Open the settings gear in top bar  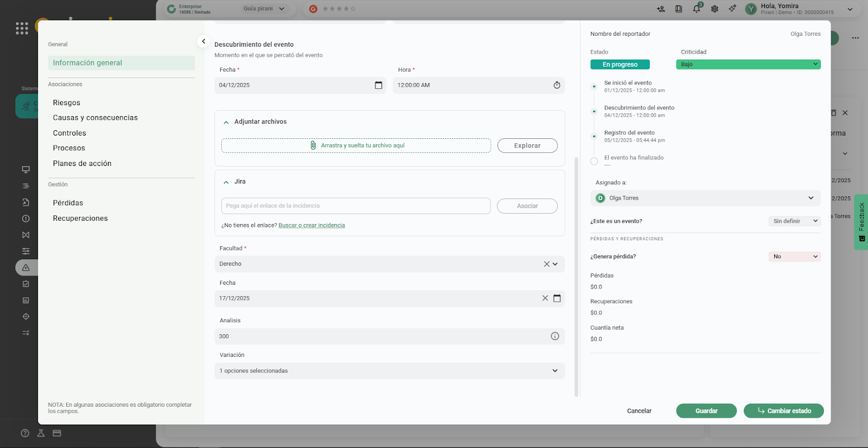[x=714, y=9]
